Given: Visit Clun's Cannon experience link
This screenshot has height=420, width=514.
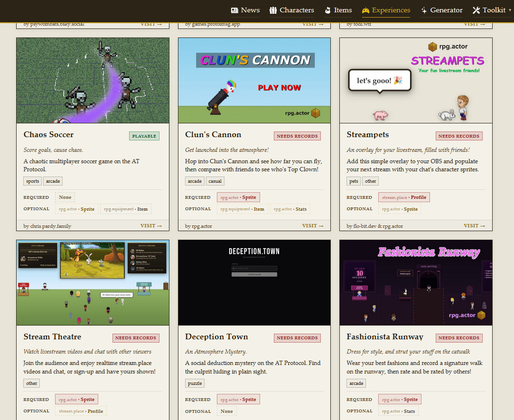Looking at the screenshot, I should pyautogui.click(x=313, y=225).
